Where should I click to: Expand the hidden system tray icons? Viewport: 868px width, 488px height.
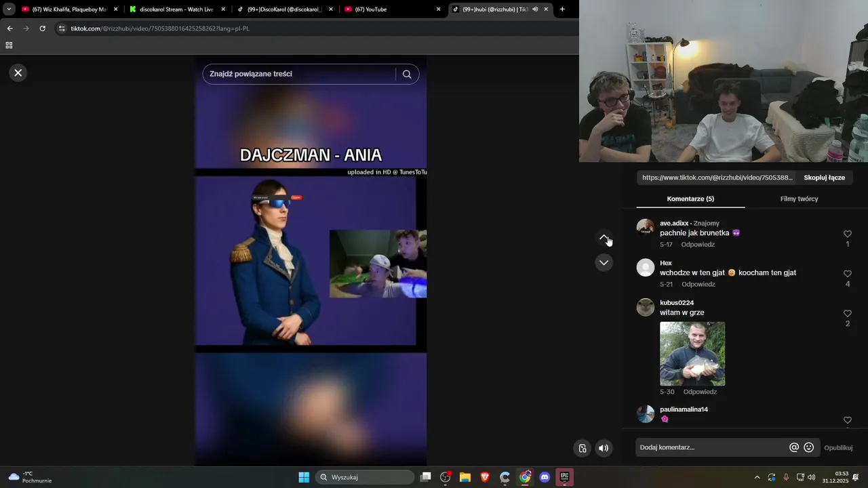pos(757,477)
